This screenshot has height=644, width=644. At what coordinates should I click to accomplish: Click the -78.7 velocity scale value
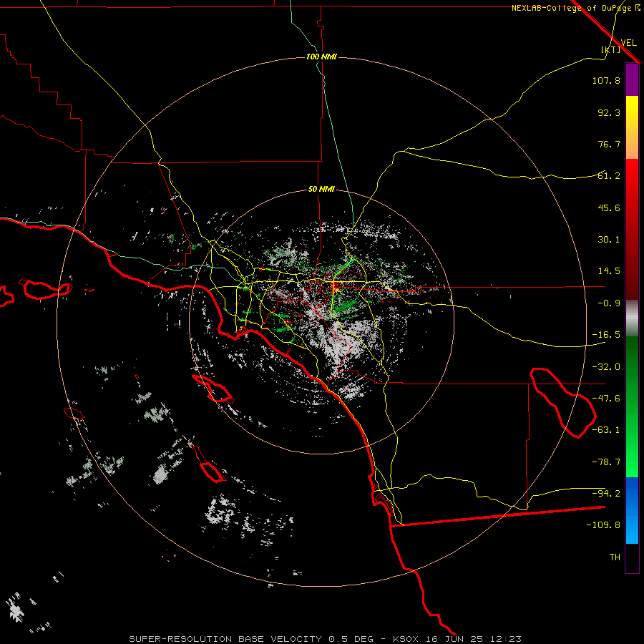(x=606, y=462)
